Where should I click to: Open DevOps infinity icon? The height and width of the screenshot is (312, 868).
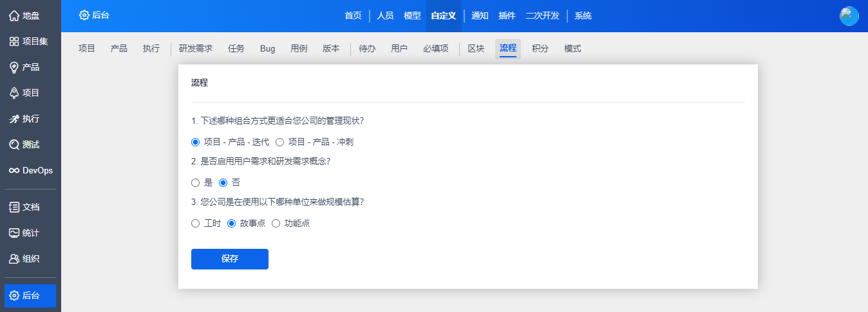point(14,170)
